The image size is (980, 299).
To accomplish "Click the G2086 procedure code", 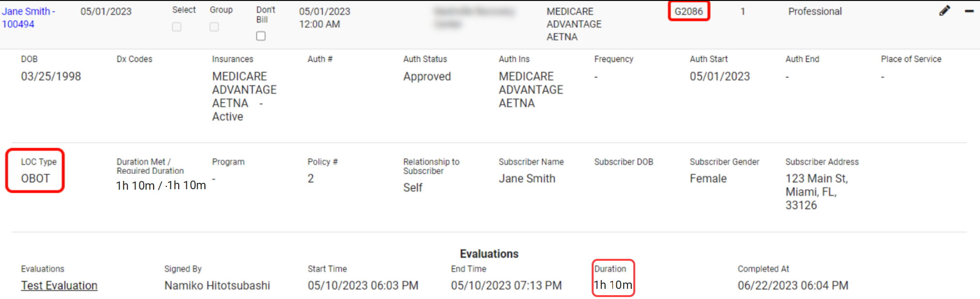I will [689, 11].
